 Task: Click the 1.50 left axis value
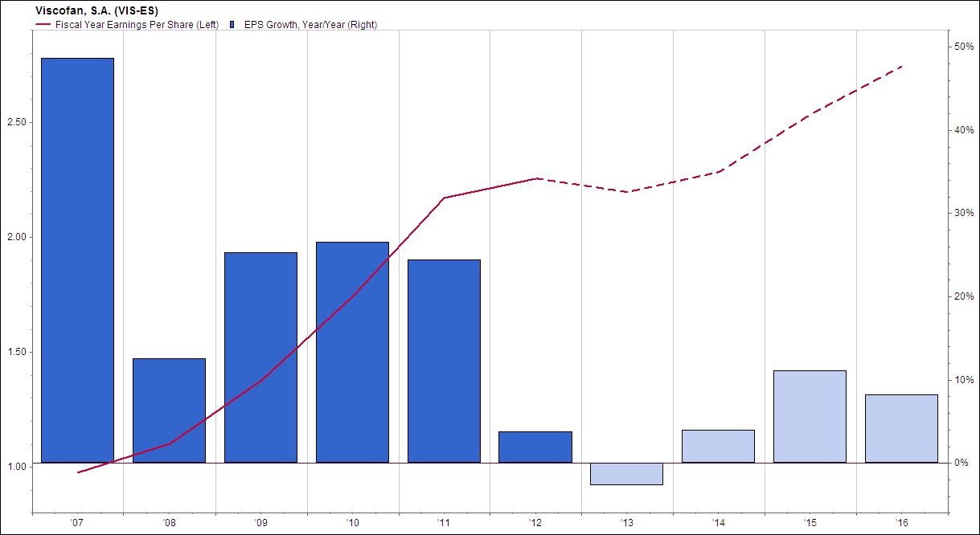click(x=18, y=352)
